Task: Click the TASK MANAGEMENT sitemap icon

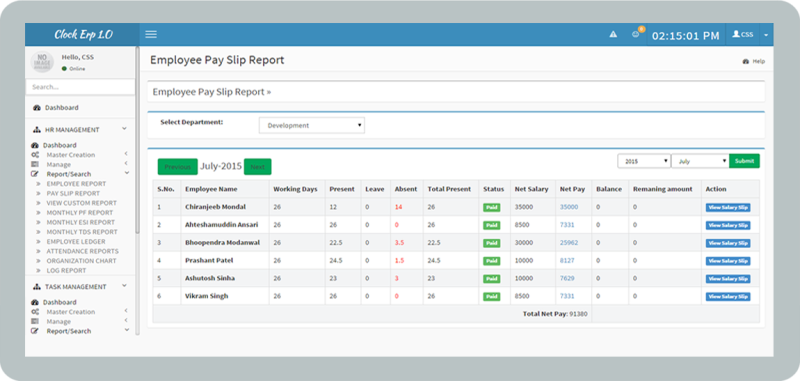Action: 37,287
